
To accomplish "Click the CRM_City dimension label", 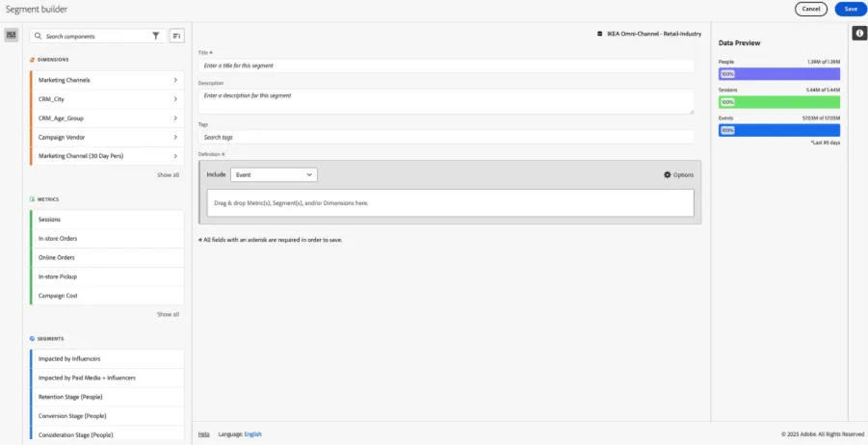I will tap(51, 99).
